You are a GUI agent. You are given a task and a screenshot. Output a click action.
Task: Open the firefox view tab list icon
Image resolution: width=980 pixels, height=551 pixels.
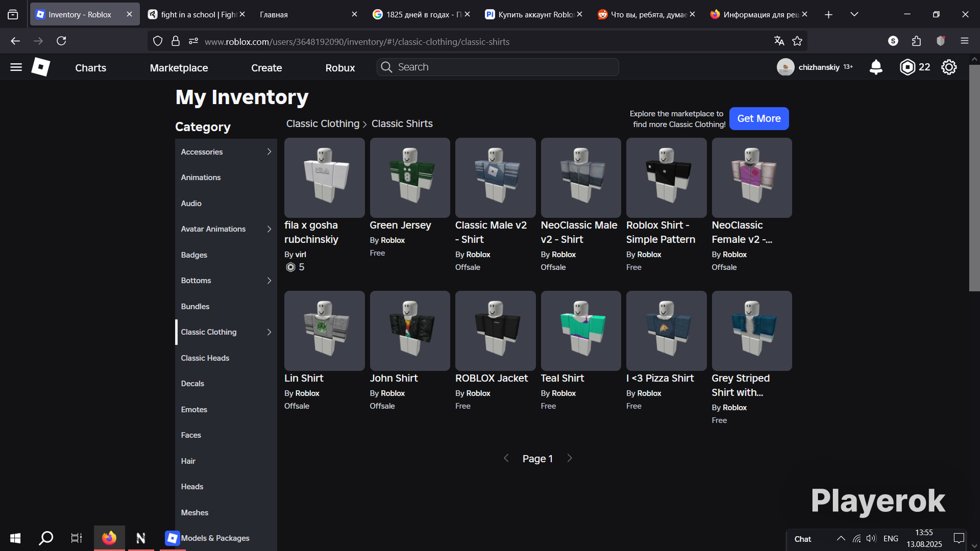point(13,15)
